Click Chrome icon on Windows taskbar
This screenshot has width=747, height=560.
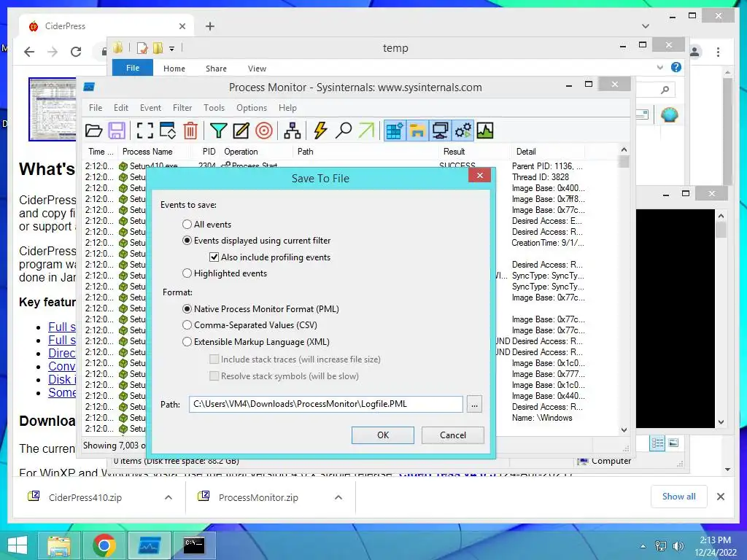click(104, 545)
